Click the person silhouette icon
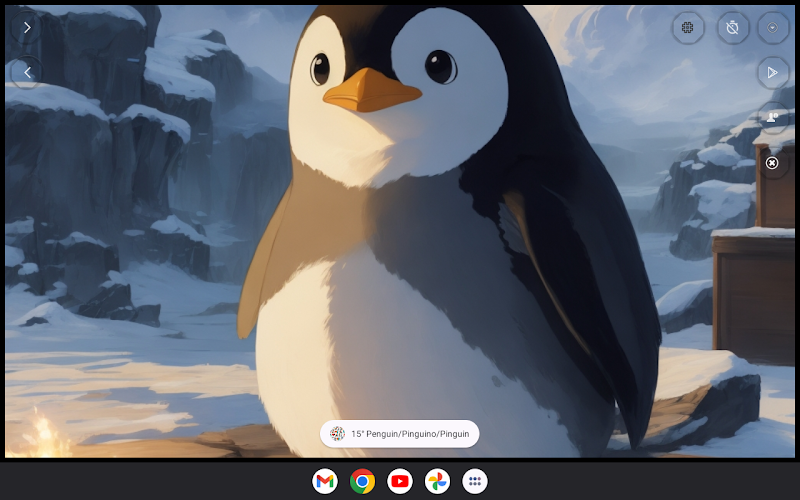 coord(772,118)
